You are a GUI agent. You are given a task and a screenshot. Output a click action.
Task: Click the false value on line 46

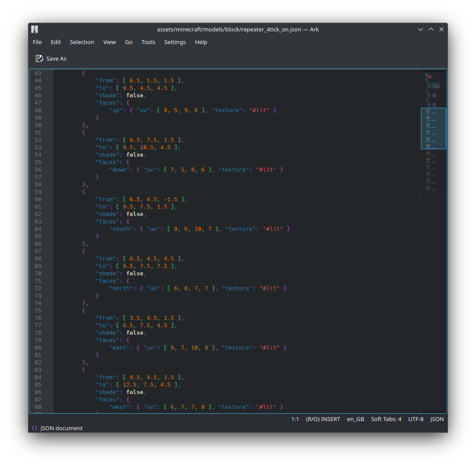point(135,95)
